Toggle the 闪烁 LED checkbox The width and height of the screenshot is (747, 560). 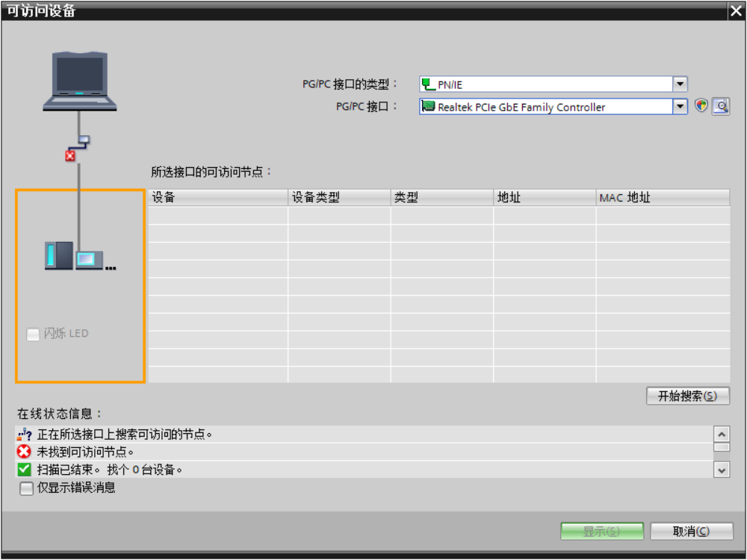[x=33, y=335]
